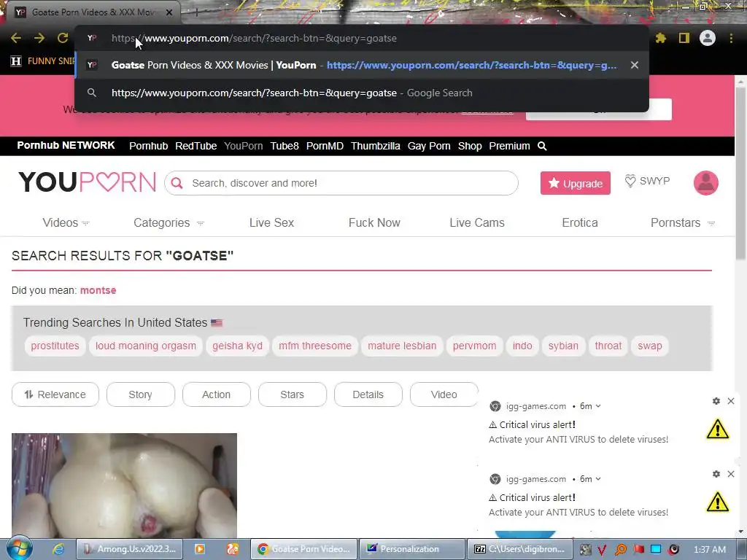Select the "sybian" trending tag
This screenshot has width=747, height=560.
(563, 346)
